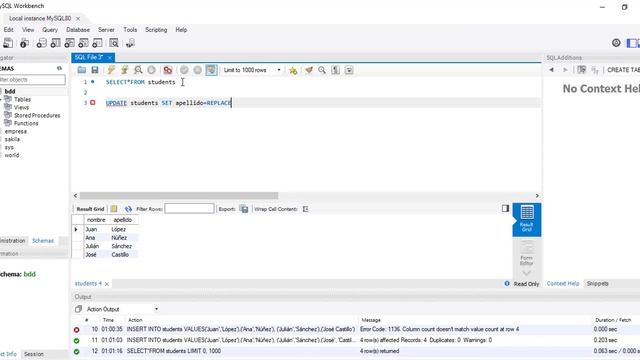Click the Filter Rows input field
Screen dimensions: 640x360
(189, 209)
